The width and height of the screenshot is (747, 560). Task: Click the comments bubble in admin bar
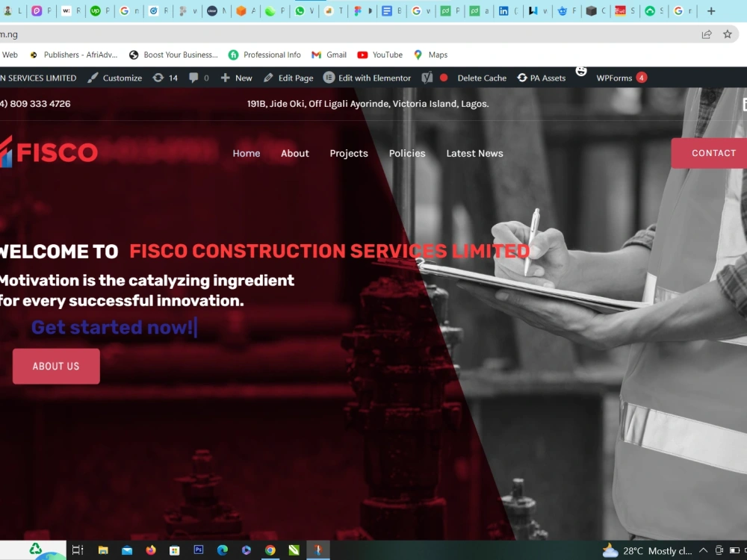tap(193, 78)
